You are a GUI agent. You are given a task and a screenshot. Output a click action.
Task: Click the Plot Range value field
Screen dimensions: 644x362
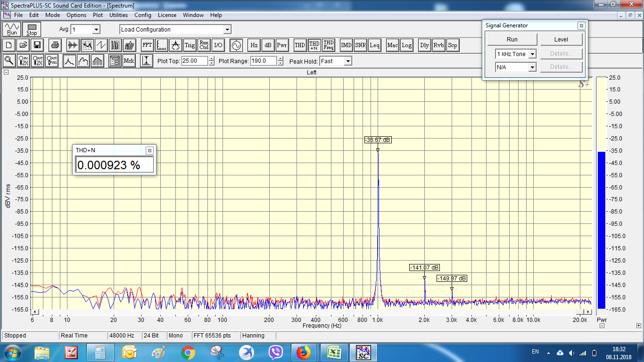263,61
